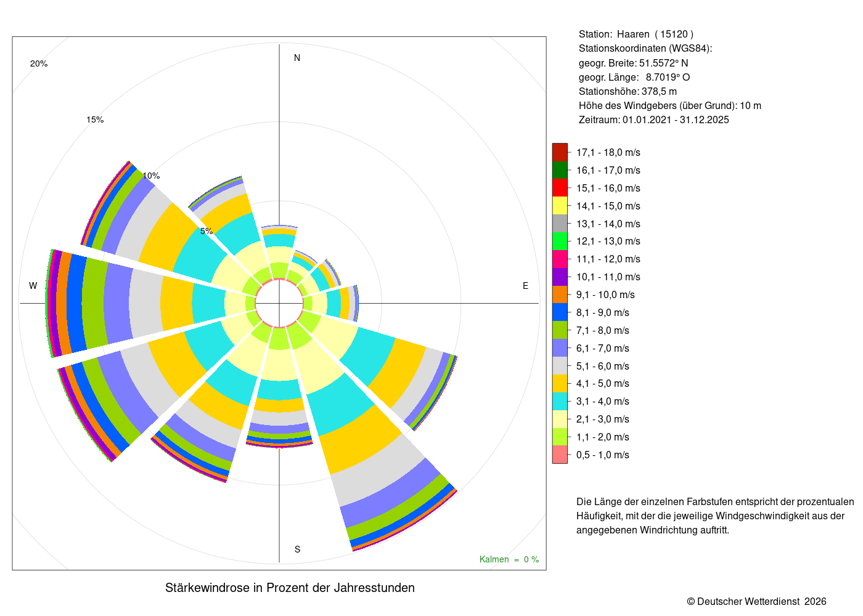The width and height of the screenshot is (863, 616).
Task: Click the 'N' compass label
Action: [297, 58]
